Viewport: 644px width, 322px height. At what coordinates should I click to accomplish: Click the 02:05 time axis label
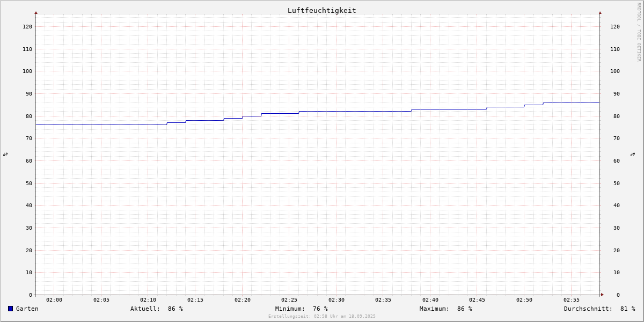coord(101,300)
